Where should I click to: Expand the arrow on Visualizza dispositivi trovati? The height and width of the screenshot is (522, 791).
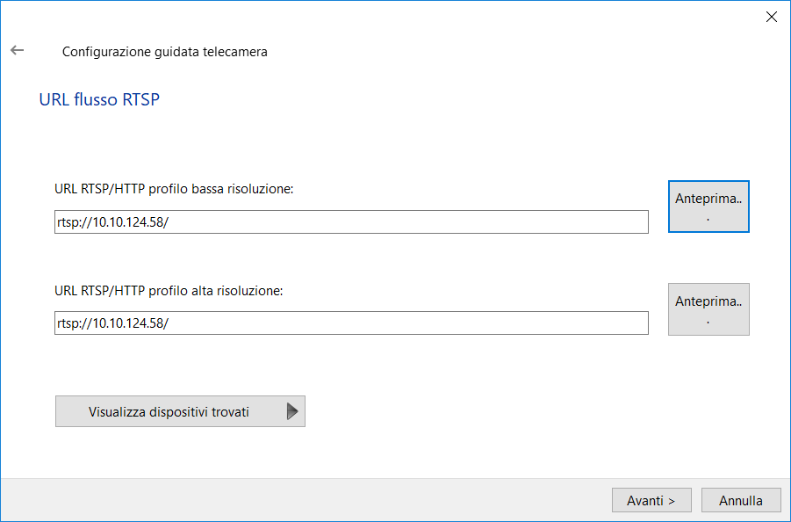292,411
